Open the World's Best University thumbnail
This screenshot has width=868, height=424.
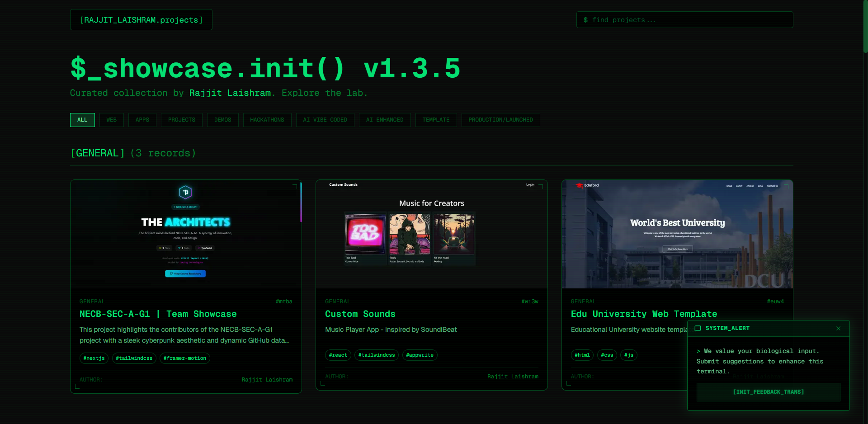pyautogui.click(x=677, y=234)
